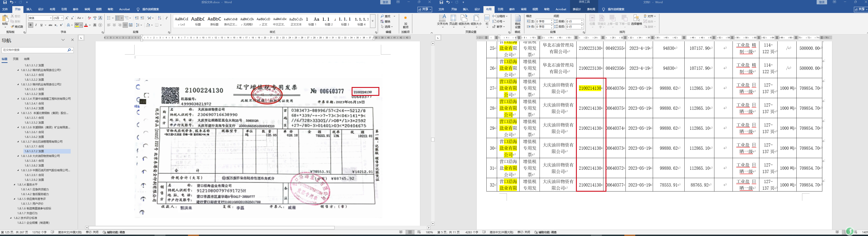Click 登录 in 投标文件.docx window
Viewport: 868px width, 236px height.
point(385,2)
